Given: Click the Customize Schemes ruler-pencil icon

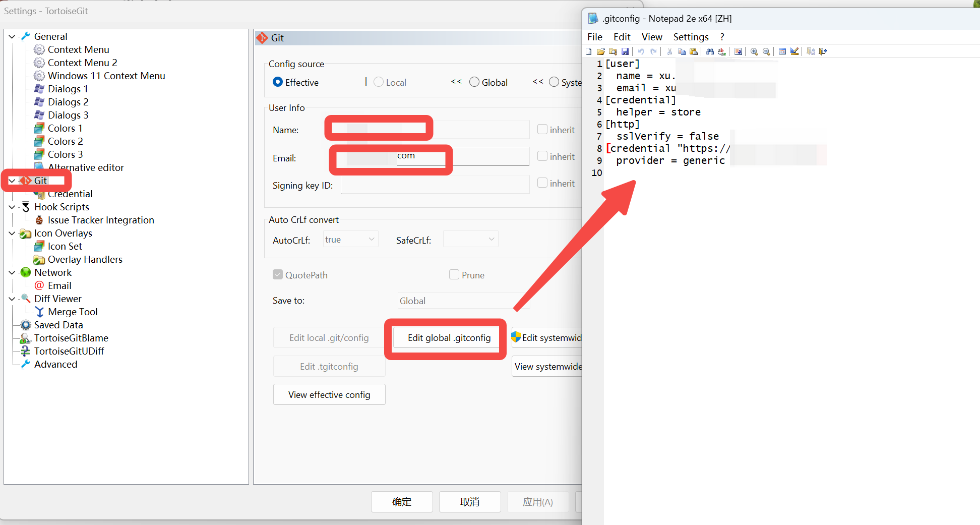Looking at the screenshot, I should 794,51.
